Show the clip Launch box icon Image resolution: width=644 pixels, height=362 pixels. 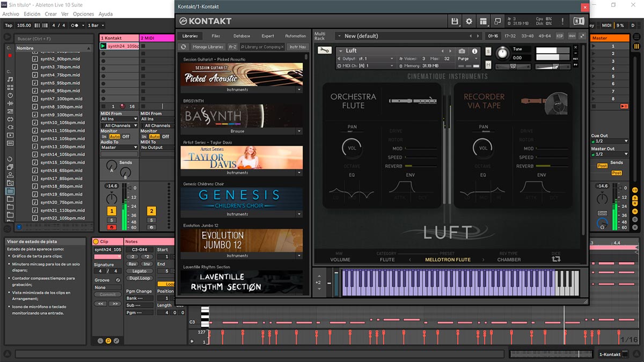(100, 341)
